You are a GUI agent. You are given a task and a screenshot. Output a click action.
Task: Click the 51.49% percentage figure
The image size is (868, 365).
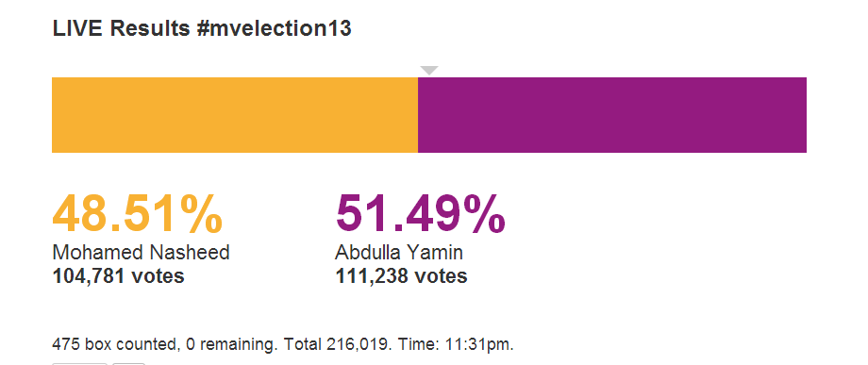420,214
